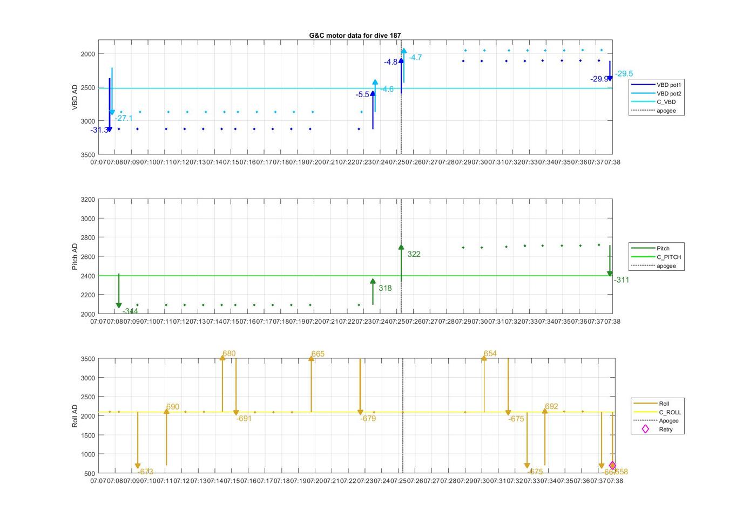Click the '690' roll data label
Screen dimensions: 756x532
coord(173,407)
